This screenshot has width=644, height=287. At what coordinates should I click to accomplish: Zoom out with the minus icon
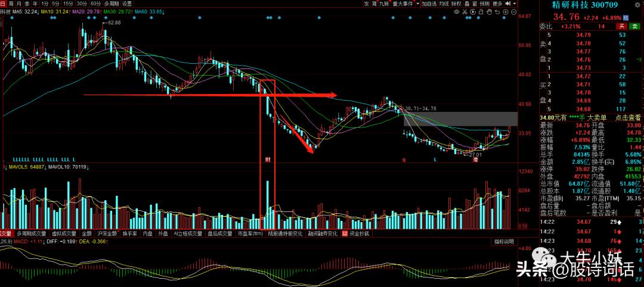pyautogui.click(x=513, y=12)
